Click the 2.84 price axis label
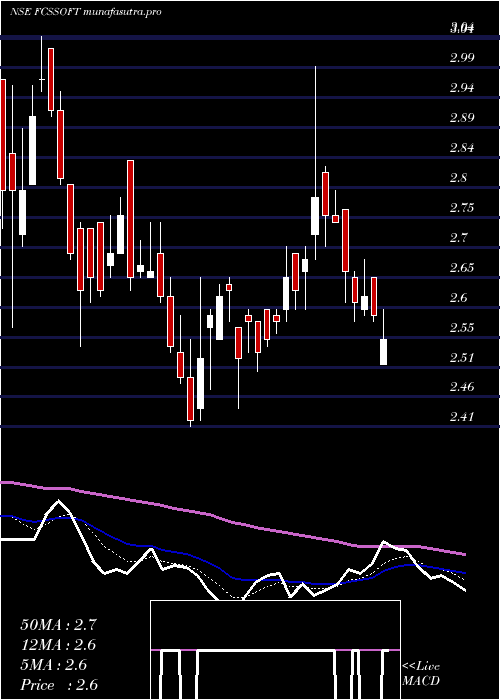This screenshot has height=700, width=500. click(462, 148)
